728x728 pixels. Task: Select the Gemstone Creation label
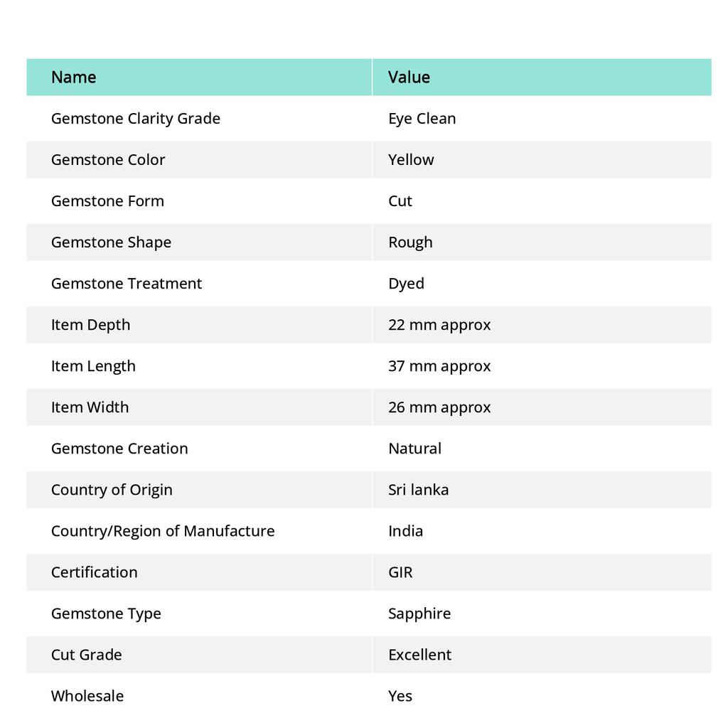click(x=119, y=448)
